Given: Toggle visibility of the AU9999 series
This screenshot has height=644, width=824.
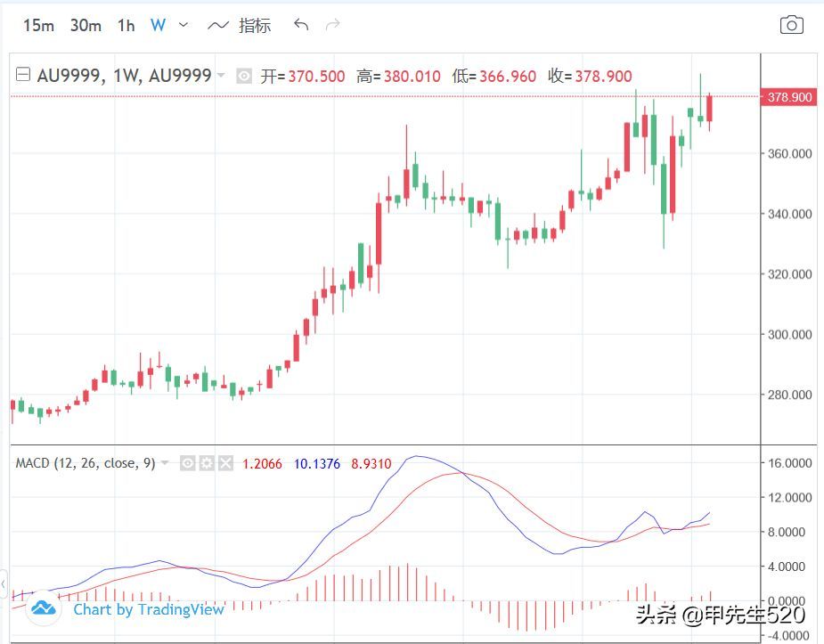Looking at the screenshot, I should [x=243, y=77].
